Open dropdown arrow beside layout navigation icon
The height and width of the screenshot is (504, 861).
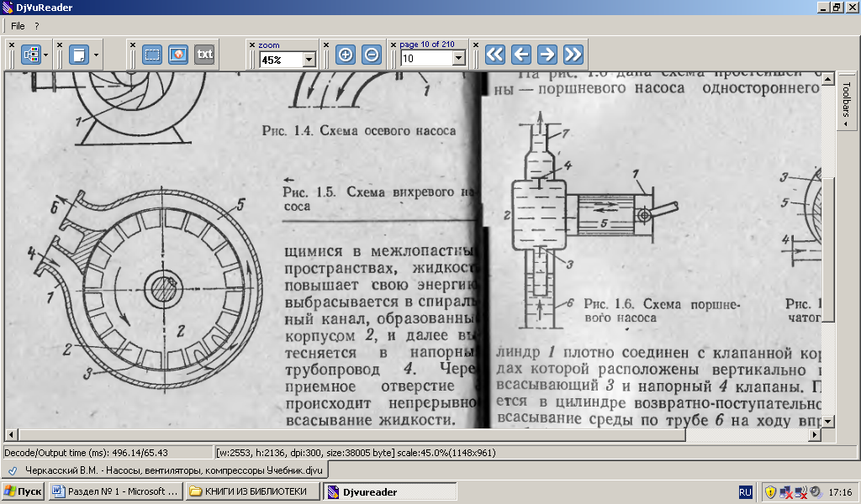[x=45, y=55]
